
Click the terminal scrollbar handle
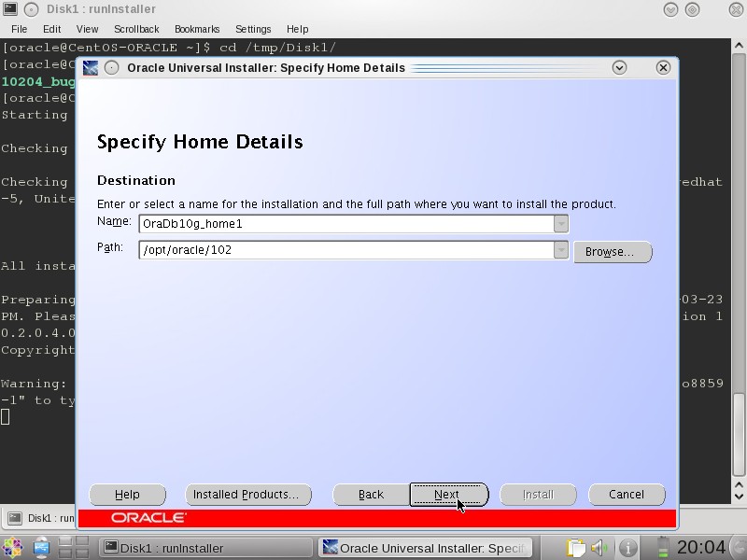(x=739, y=434)
